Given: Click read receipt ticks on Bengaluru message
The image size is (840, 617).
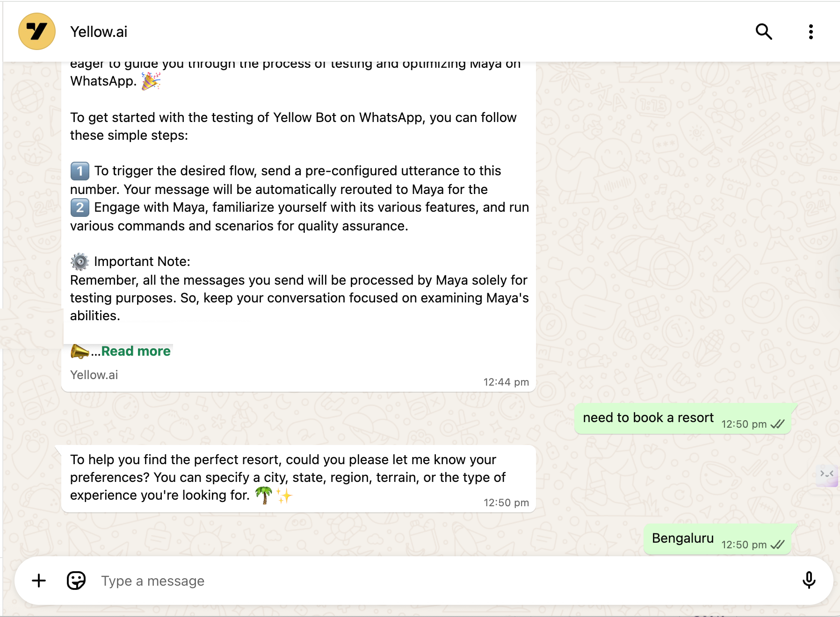Looking at the screenshot, I should (777, 545).
